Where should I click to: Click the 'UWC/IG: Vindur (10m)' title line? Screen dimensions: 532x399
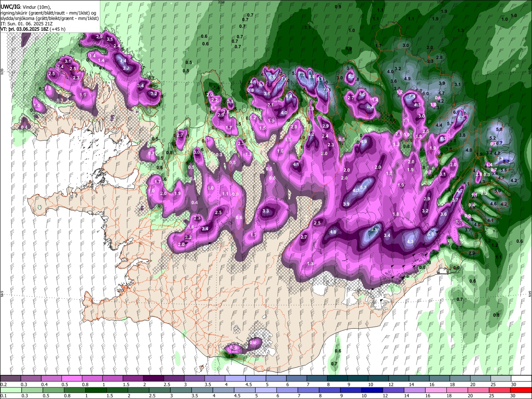27,7
